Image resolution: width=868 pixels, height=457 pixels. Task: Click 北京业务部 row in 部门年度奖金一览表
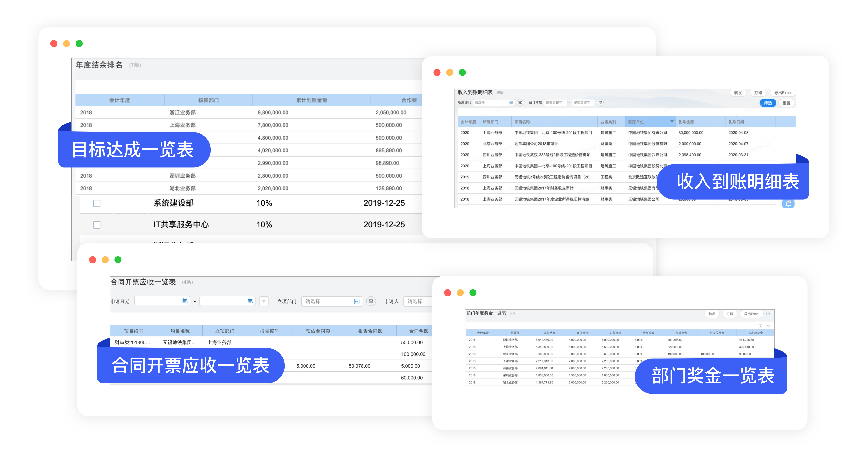click(x=620, y=354)
